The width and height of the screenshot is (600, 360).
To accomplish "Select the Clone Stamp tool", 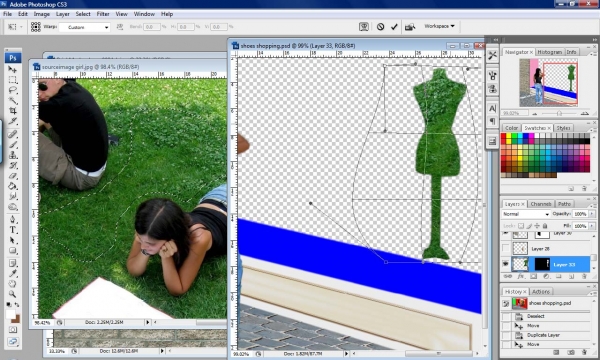I will 13,155.
